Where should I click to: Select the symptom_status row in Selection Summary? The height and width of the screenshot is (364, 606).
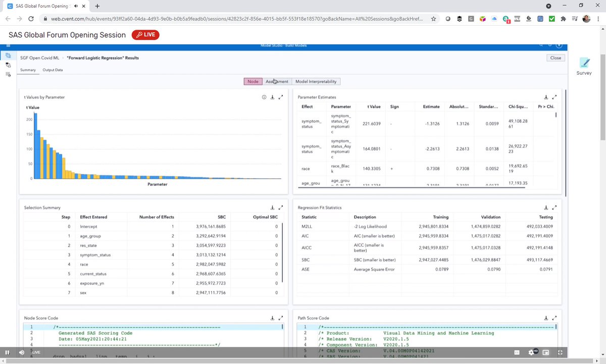(153, 254)
